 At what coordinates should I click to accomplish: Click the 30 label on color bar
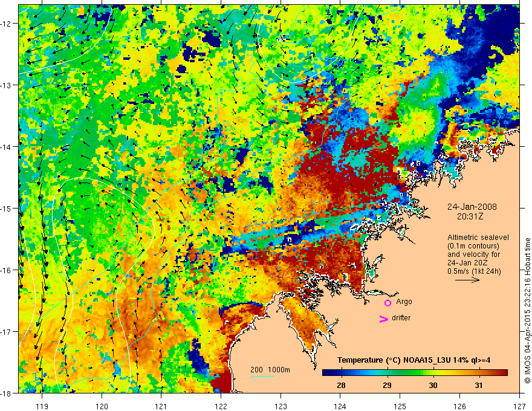tap(433, 386)
